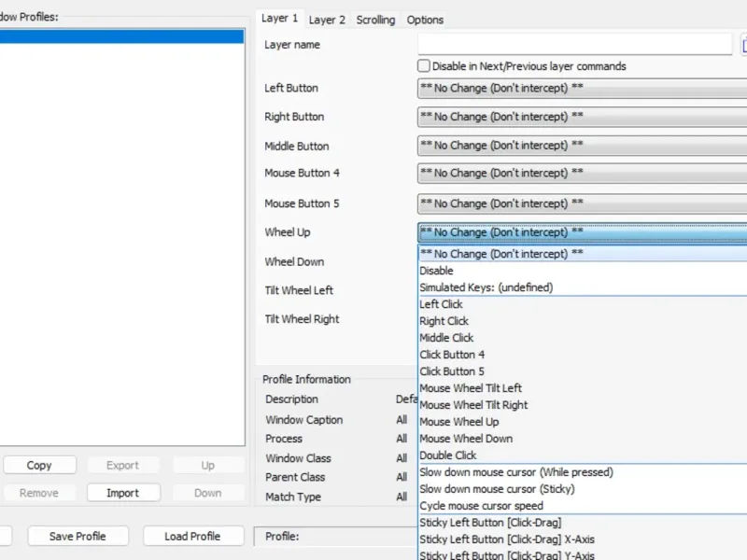Click the Process row label
The image size is (747, 560).
point(284,439)
